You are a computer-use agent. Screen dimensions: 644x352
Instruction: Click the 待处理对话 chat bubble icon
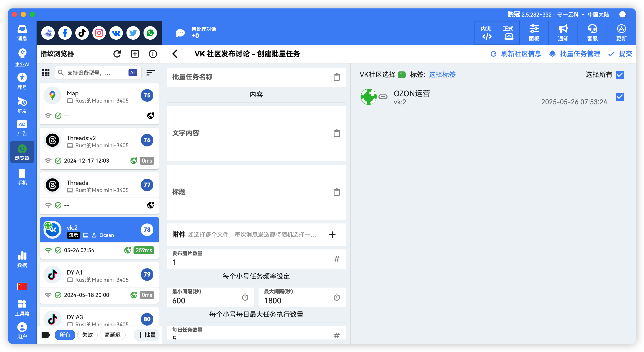(180, 33)
